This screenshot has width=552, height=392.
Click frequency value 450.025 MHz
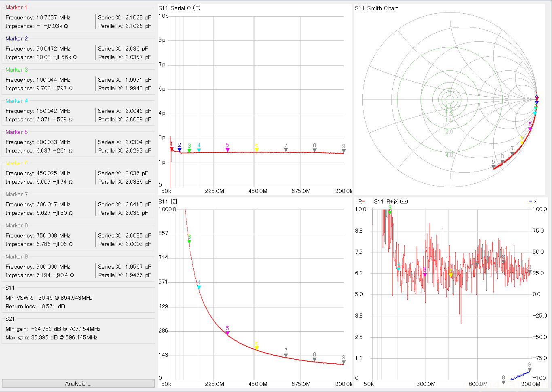pos(53,173)
